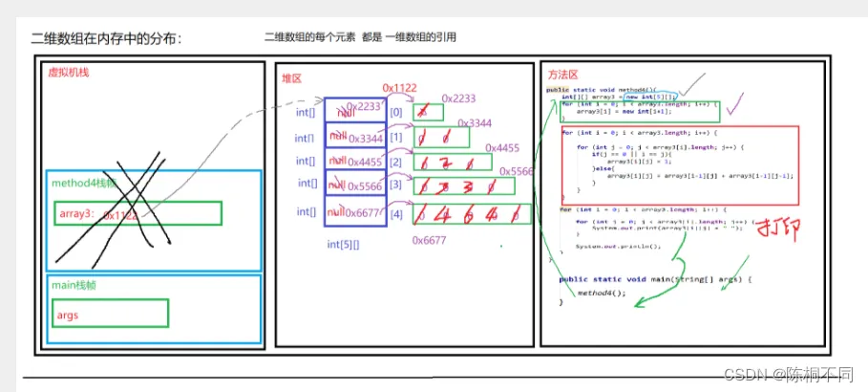Click the code line int[][] array3 = new int[5][]
Image resolution: width=868 pixels, height=392 pixels.
[x=619, y=97]
